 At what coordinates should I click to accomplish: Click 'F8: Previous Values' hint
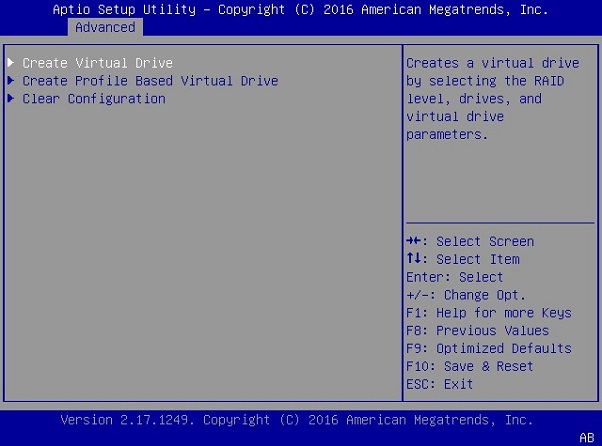click(477, 330)
